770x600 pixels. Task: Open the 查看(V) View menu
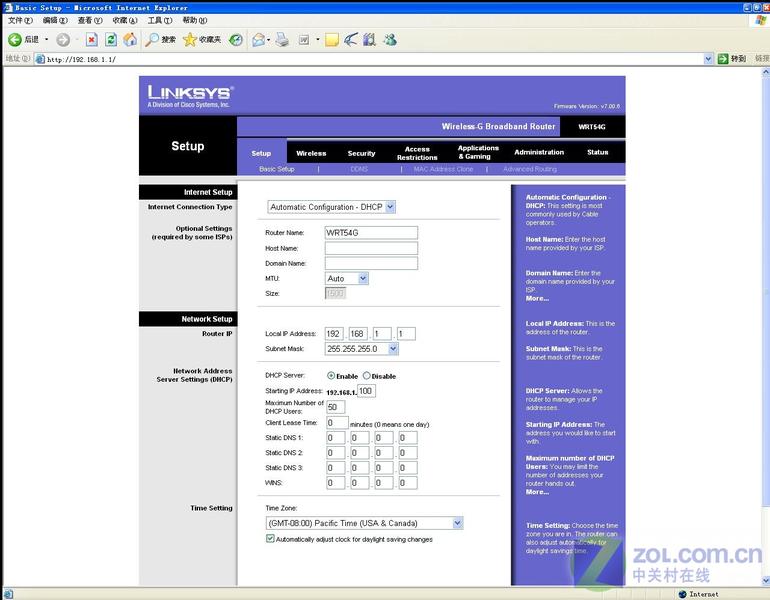point(90,20)
